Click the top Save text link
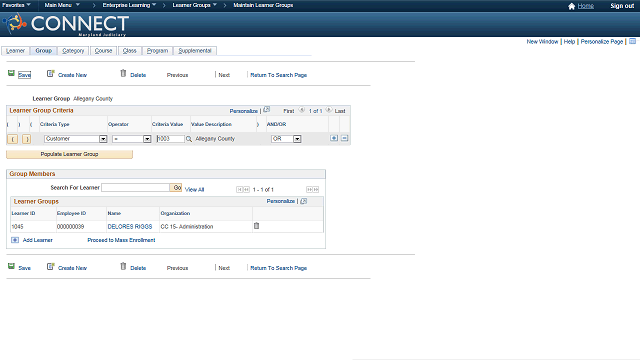 [x=24, y=75]
